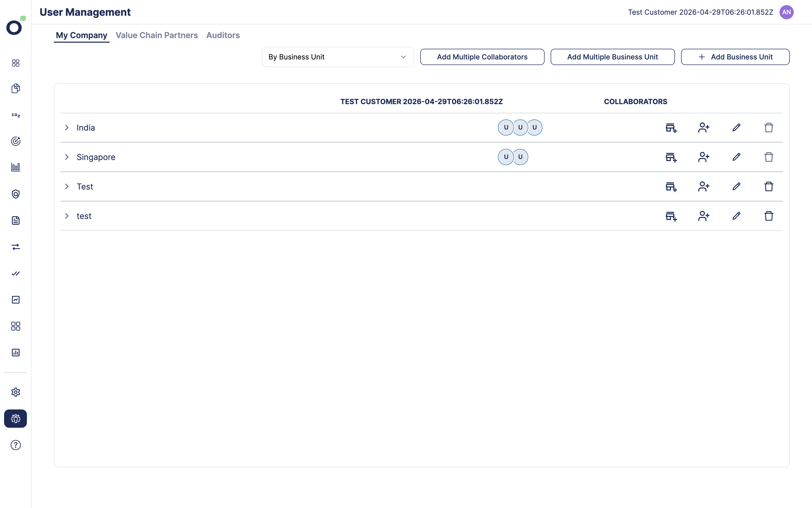Click the double checkmark sidebar icon

[x=16, y=274]
